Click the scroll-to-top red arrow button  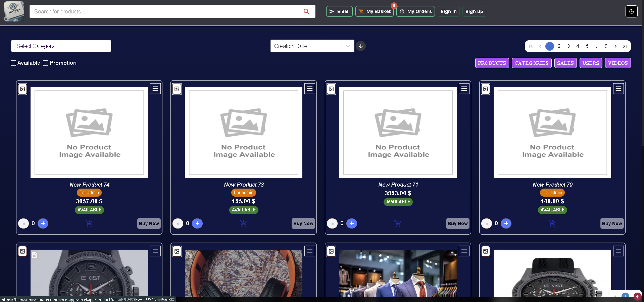[637, 297]
